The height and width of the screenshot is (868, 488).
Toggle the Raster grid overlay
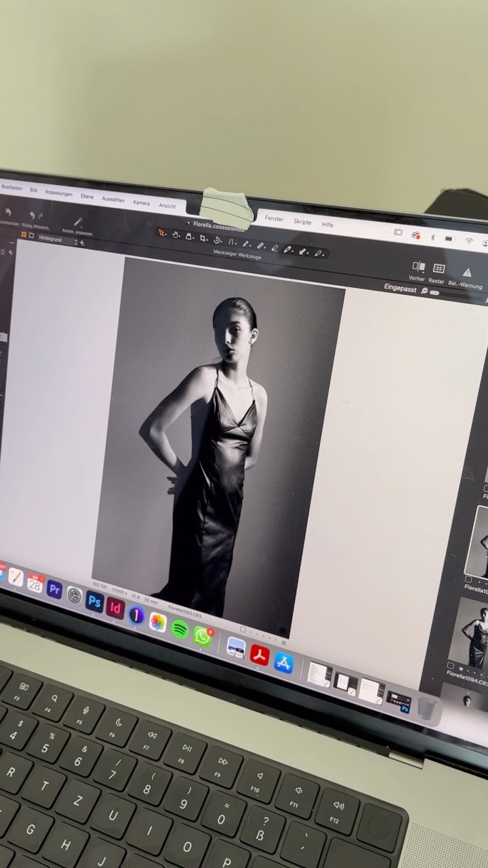coord(439,269)
